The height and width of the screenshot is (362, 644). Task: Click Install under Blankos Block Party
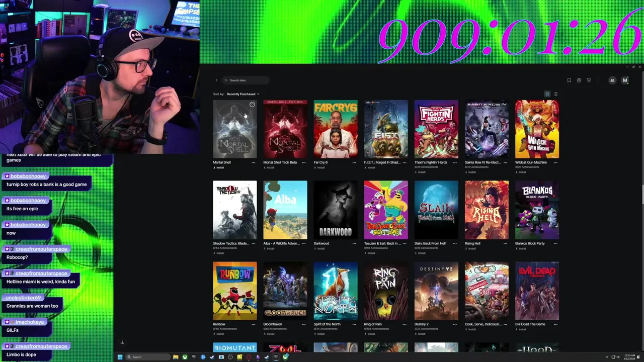pyautogui.click(x=521, y=248)
